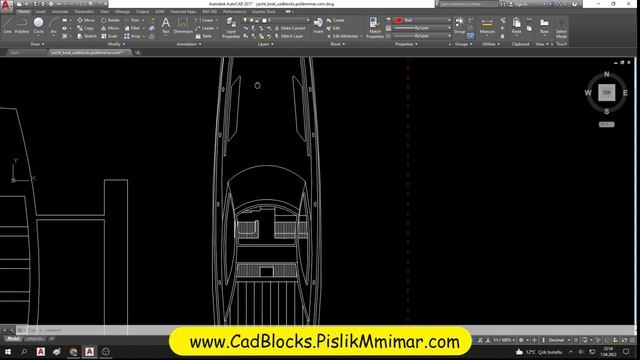This screenshot has width=640, height=360.
Task: Open Decimal units dropdown in status bar
Action: 558,340
